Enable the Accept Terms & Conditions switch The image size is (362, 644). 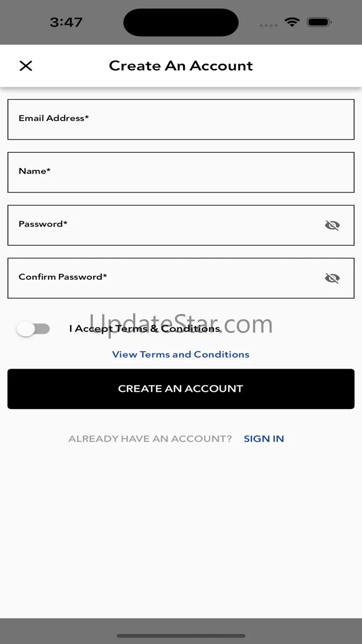pos(33,329)
